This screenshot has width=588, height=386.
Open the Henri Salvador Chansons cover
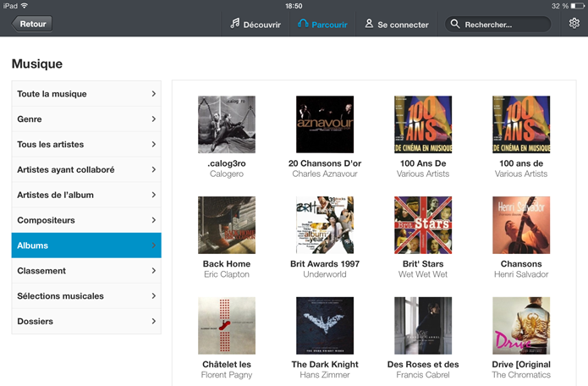[521, 225]
